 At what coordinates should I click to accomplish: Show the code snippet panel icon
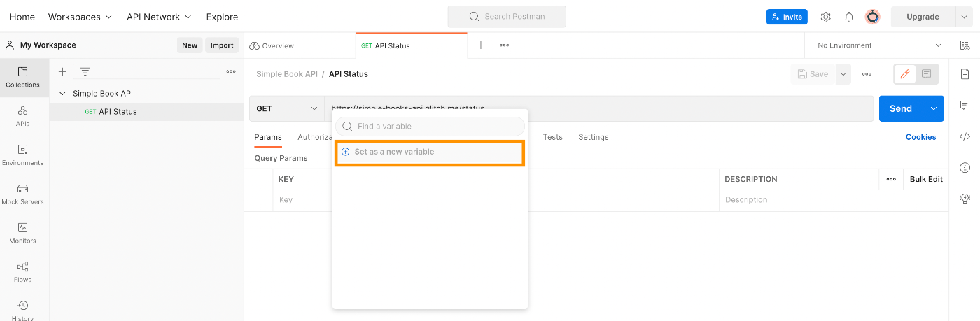coord(965,136)
